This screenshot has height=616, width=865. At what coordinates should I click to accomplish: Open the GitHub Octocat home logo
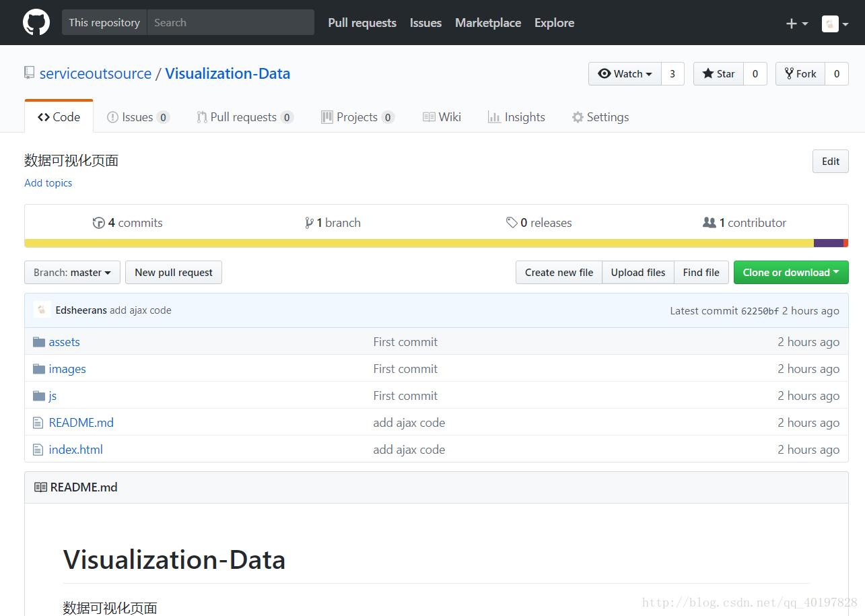(x=36, y=22)
